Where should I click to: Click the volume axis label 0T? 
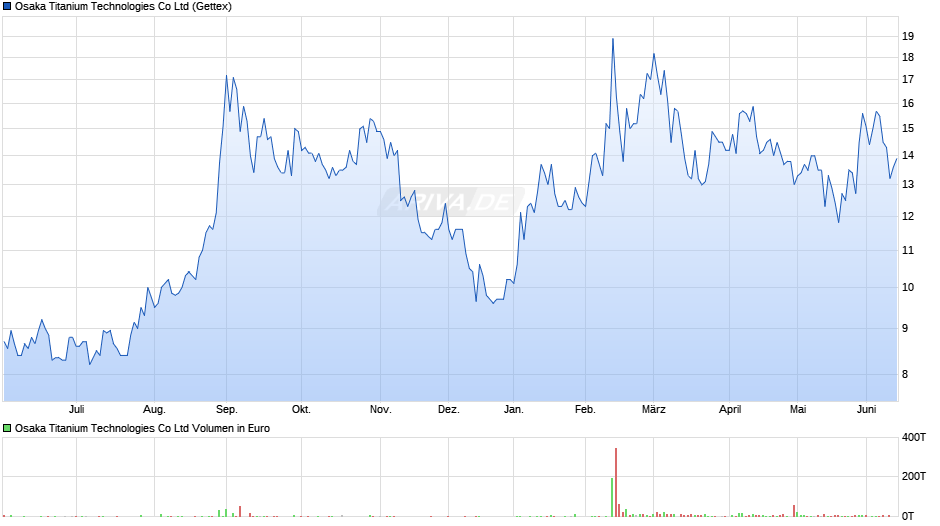point(908,516)
